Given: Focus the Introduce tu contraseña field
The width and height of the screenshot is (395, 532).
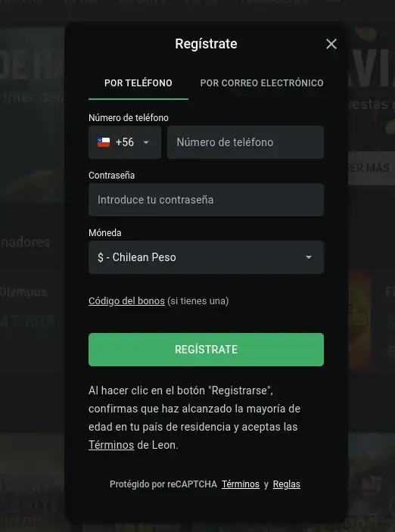Looking at the screenshot, I should (x=206, y=200).
